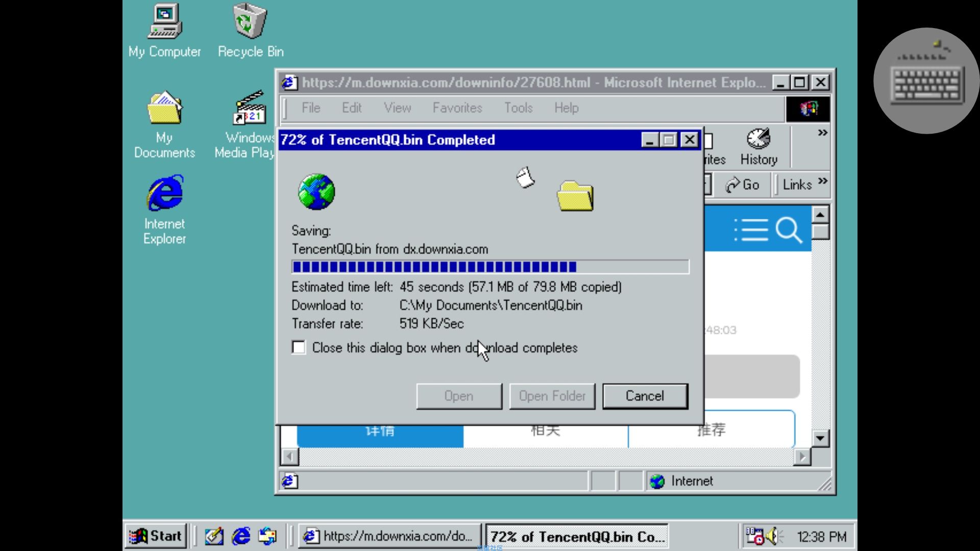The width and height of the screenshot is (980, 551).
Task: Click the on-screen keyboard overlay button
Action: pyautogui.click(x=926, y=81)
